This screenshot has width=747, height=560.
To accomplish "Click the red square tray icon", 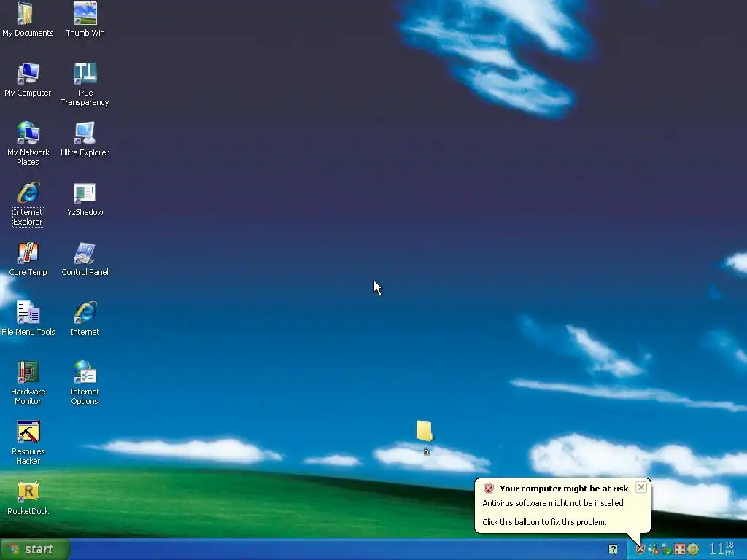I will pyautogui.click(x=680, y=550).
